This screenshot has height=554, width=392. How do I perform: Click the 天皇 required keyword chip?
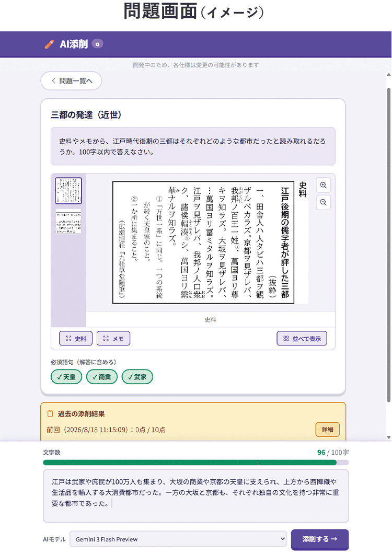66,377
